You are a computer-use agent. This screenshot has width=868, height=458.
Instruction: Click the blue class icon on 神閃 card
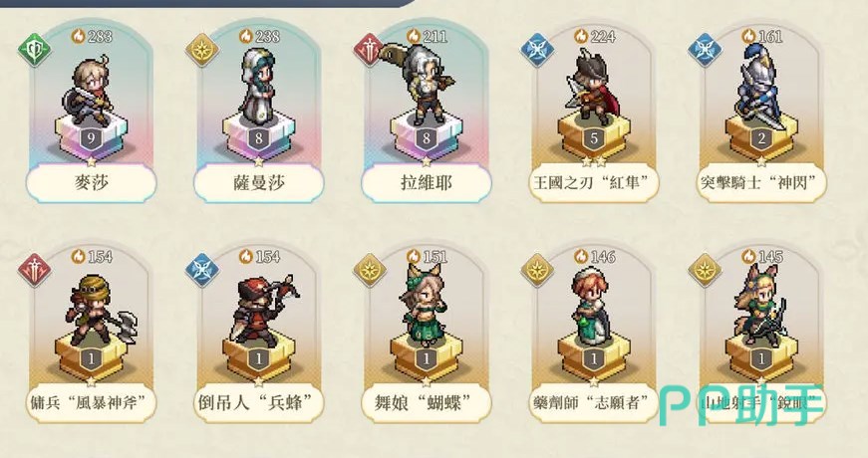[705, 51]
